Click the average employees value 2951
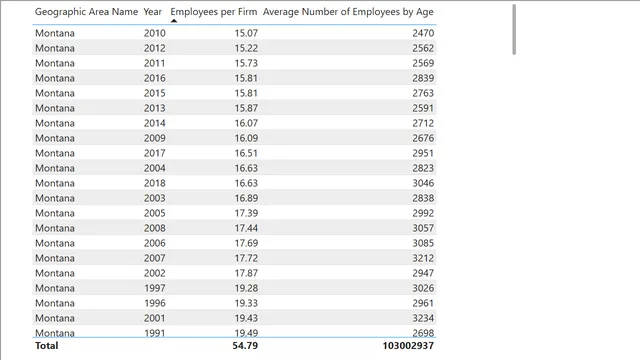This screenshot has width=640, height=360. [423, 153]
